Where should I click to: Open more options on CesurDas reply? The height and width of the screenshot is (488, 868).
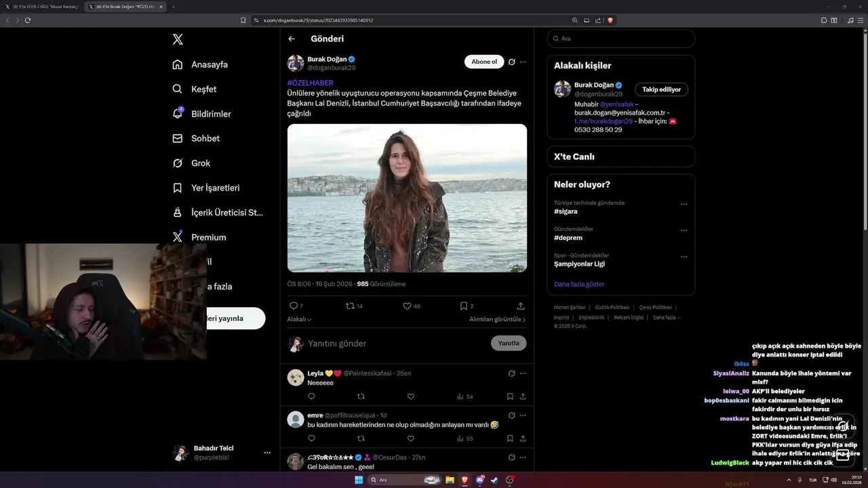[x=523, y=457]
